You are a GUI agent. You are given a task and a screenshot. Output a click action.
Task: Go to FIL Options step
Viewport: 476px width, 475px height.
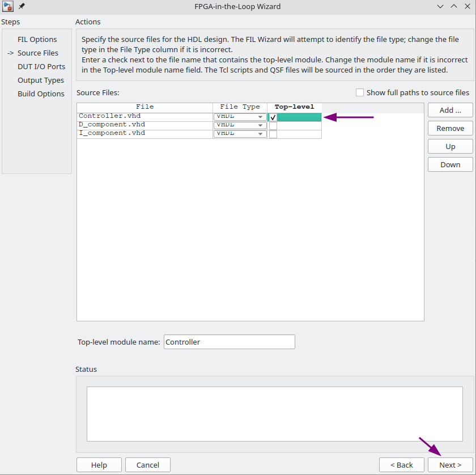coord(37,40)
